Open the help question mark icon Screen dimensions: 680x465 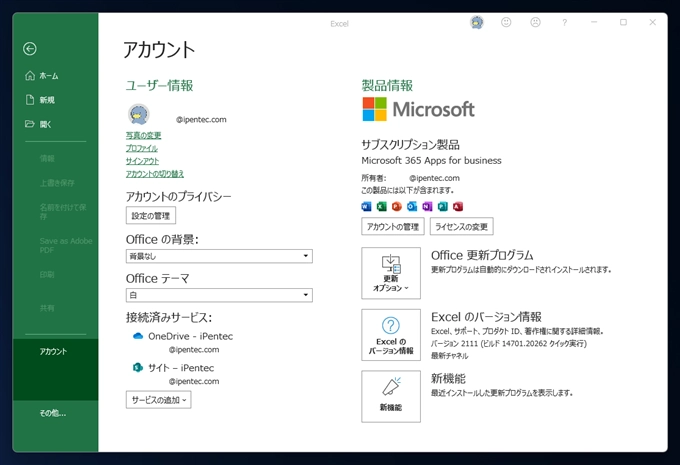coord(564,23)
